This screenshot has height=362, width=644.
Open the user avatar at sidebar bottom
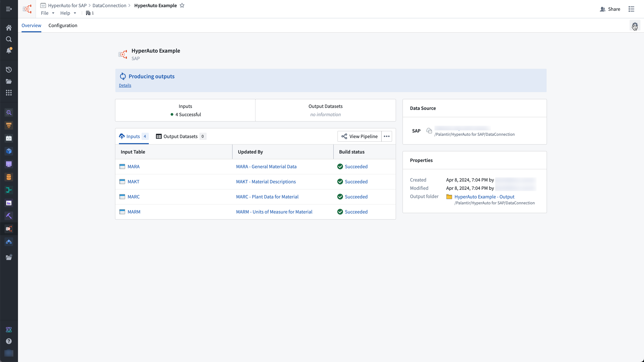9,353
